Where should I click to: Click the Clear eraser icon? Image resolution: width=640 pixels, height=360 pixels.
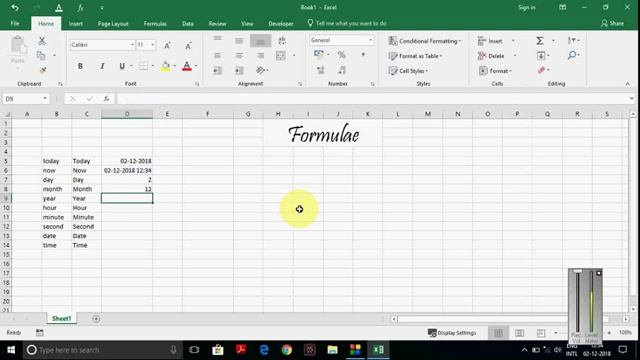pyautogui.click(x=541, y=70)
